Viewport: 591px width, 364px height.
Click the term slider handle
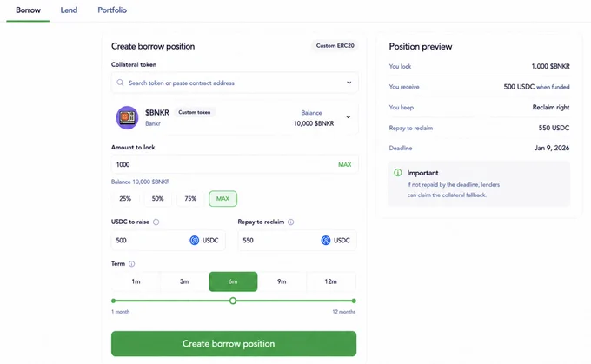(x=233, y=301)
